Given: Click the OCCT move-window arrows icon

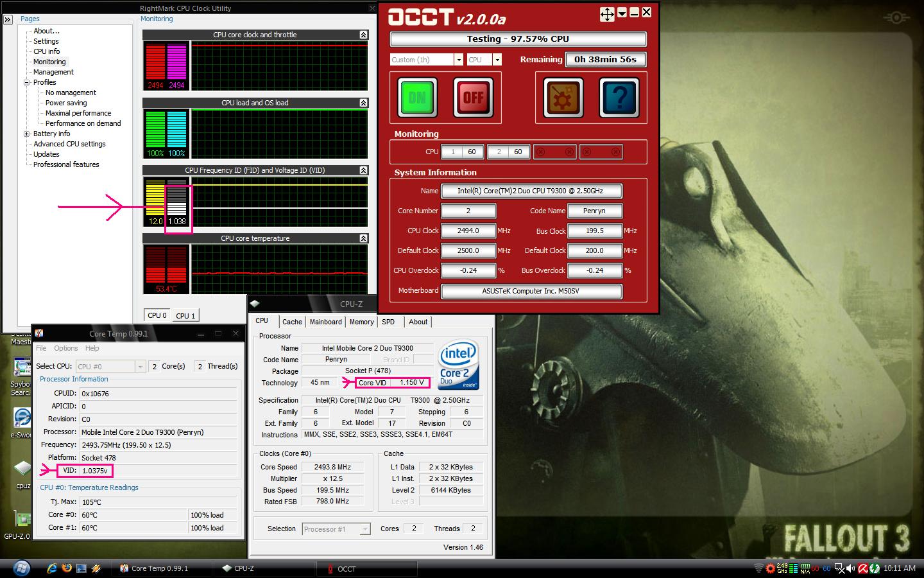Looking at the screenshot, I should click(607, 13).
